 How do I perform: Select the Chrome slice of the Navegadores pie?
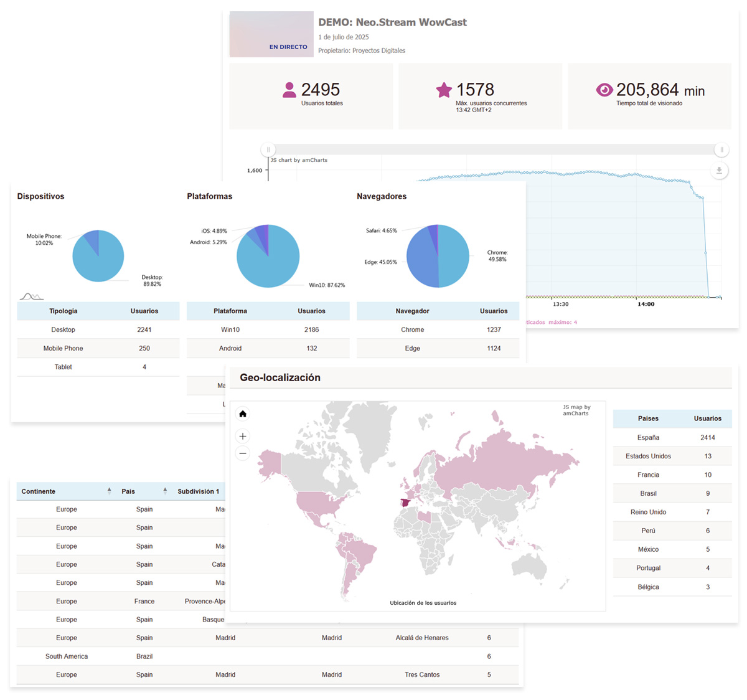pyautogui.click(x=454, y=256)
